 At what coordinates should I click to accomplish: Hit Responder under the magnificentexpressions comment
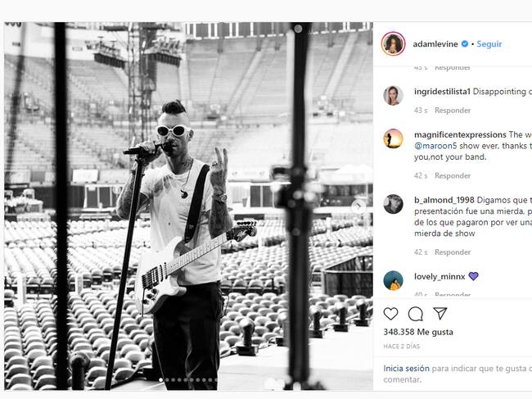click(x=453, y=176)
